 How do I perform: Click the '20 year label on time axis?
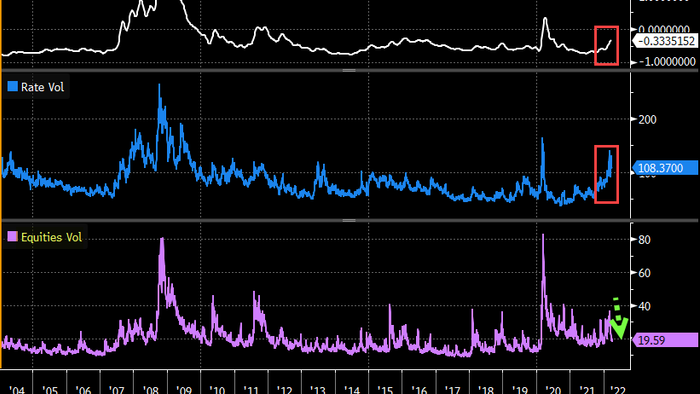click(553, 390)
